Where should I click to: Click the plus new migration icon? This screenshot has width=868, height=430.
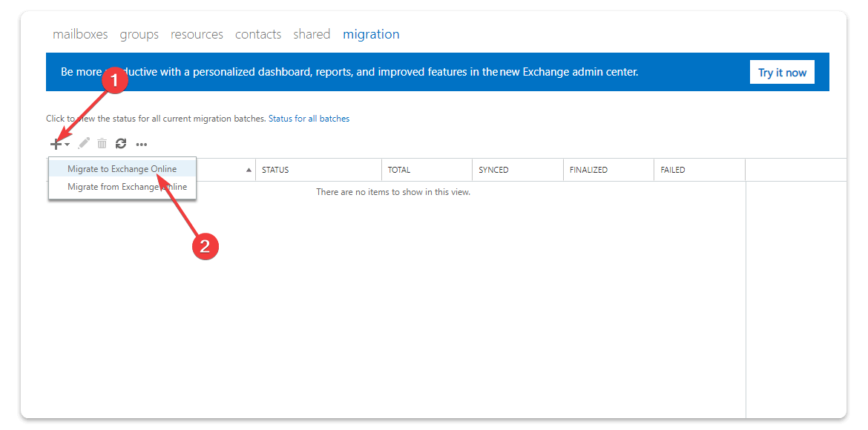tap(56, 144)
